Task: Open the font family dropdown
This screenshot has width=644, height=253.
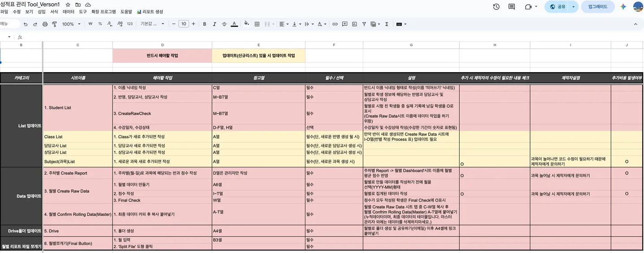Action: [x=152, y=24]
